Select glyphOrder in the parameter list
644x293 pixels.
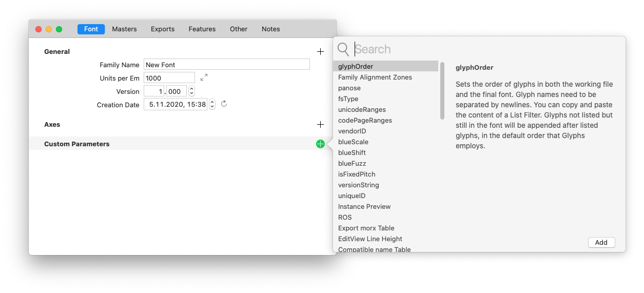[386, 66]
